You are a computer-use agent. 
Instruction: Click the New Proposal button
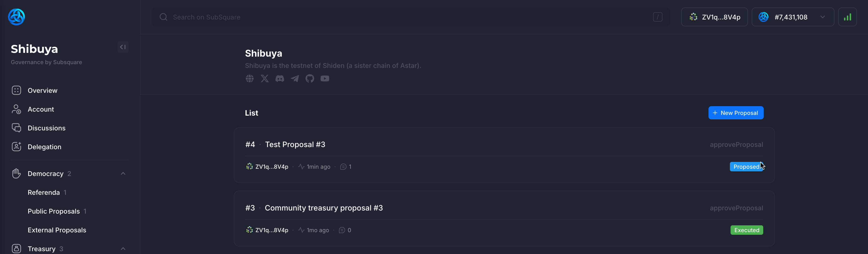point(736,113)
